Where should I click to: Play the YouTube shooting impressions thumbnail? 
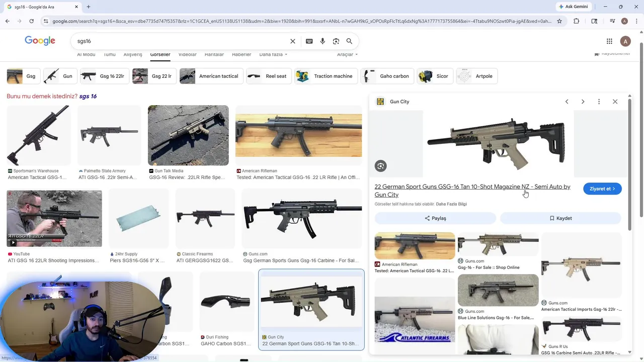point(54,218)
